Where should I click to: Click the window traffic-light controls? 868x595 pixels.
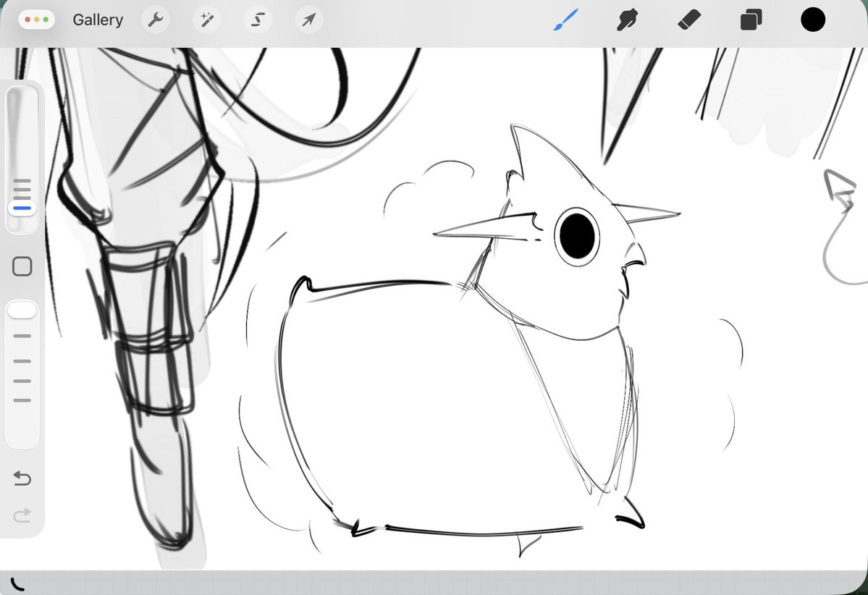(x=36, y=20)
